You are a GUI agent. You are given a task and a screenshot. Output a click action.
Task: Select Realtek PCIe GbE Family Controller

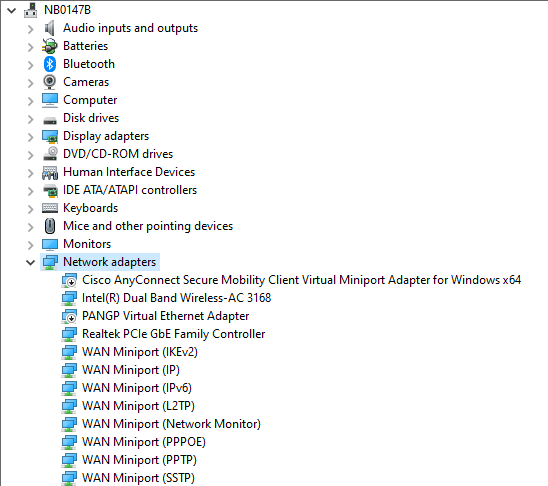coord(173,334)
